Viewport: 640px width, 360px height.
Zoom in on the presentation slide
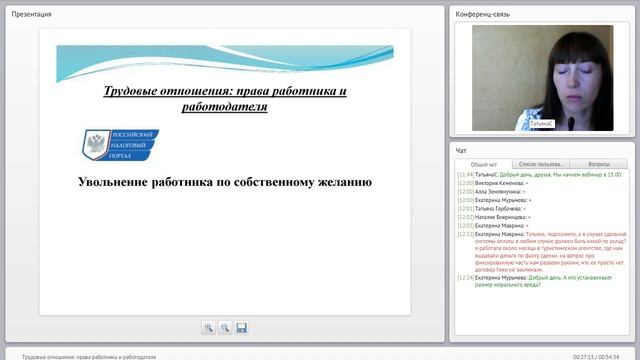click(x=208, y=328)
